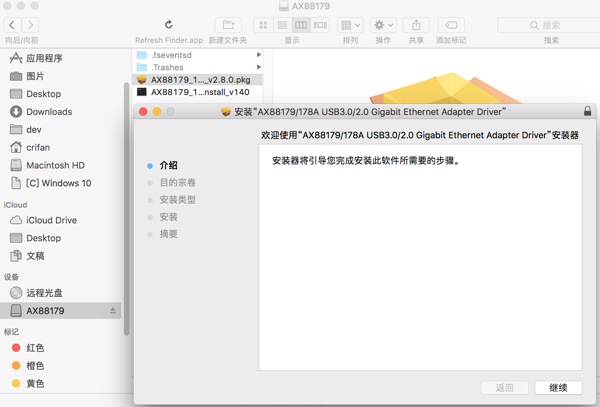
Task: Select the 安装类型 installer step
Action: click(171, 200)
